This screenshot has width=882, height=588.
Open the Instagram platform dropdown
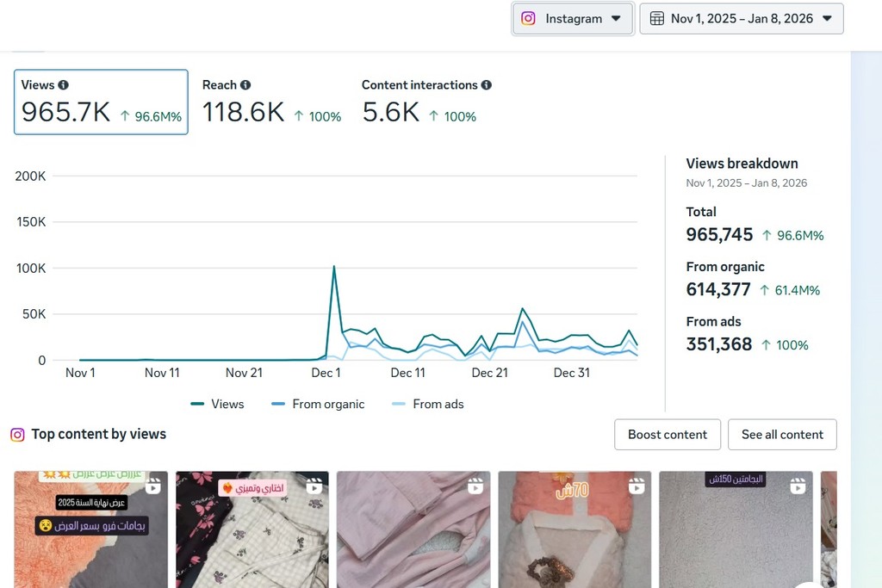click(573, 18)
